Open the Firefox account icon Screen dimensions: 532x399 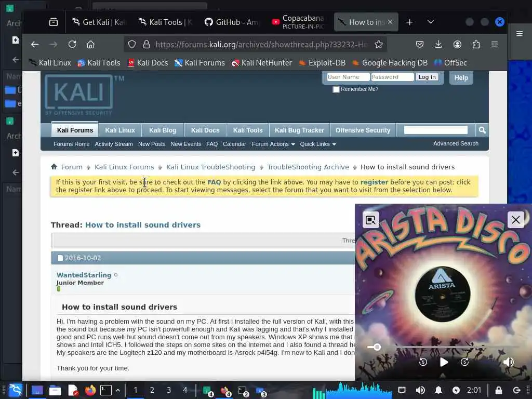pos(457,45)
